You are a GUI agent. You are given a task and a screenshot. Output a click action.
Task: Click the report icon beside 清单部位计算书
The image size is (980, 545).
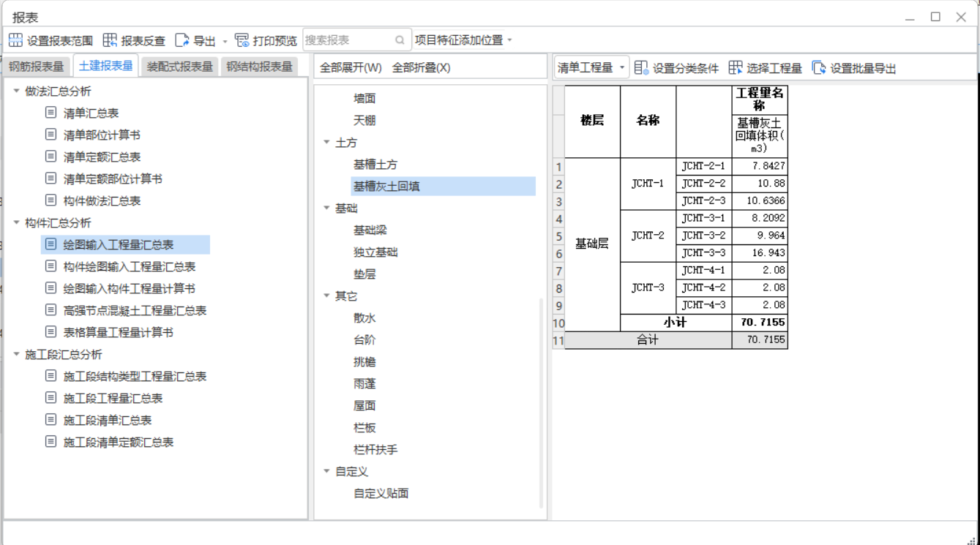(x=51, y=135)
